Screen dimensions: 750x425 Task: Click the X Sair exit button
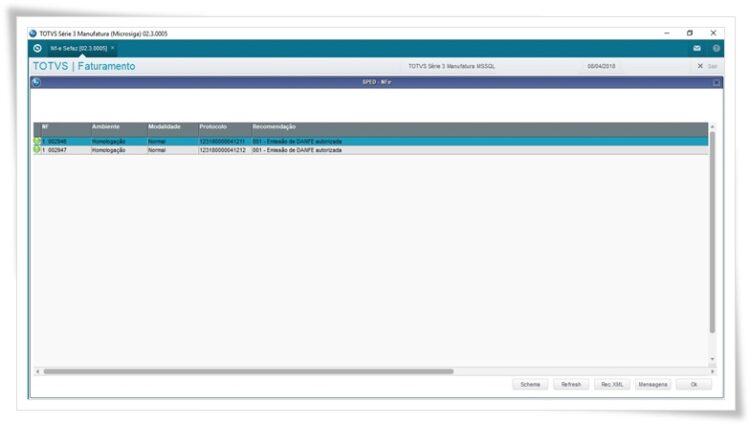[x=705, y=66]
